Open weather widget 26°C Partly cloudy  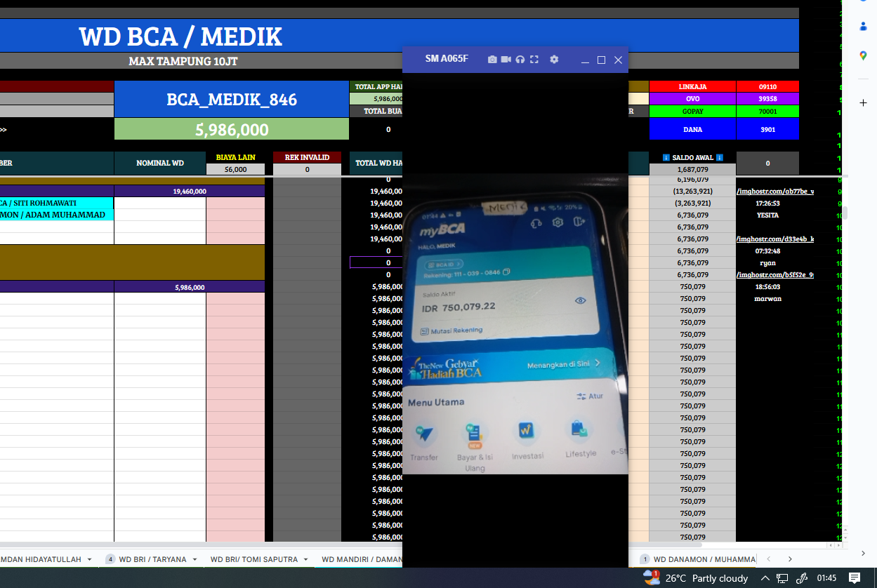click(x=695, y=578)
